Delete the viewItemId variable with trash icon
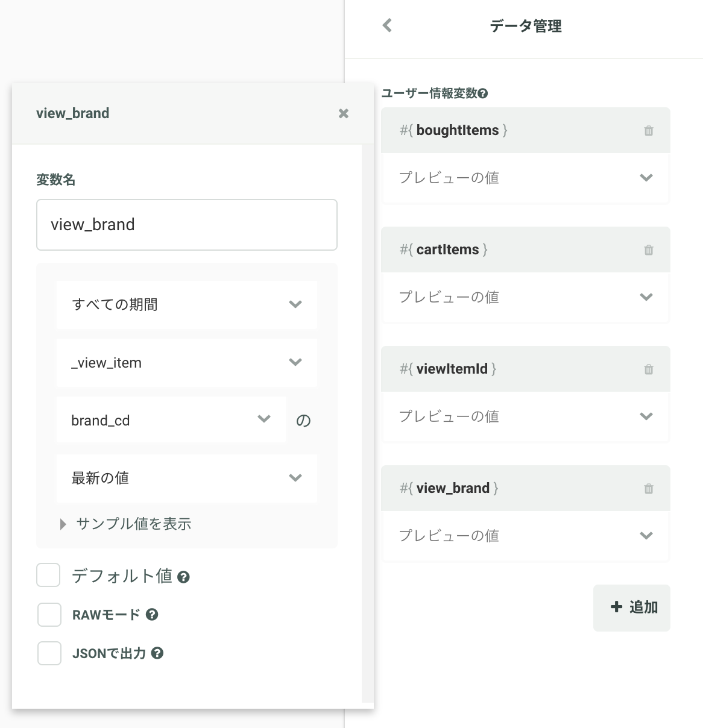Viewport: 703px width, 728px height. point(649,369)
